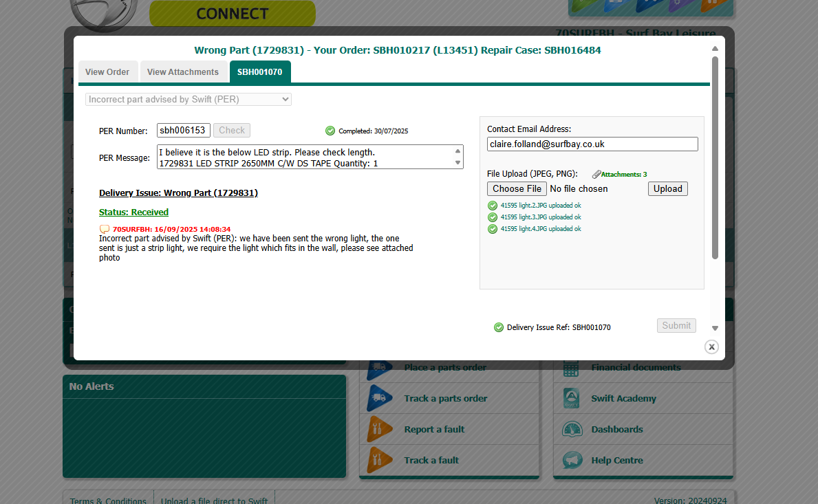Open the Incorrect part advised dropdown

(189, 100)
